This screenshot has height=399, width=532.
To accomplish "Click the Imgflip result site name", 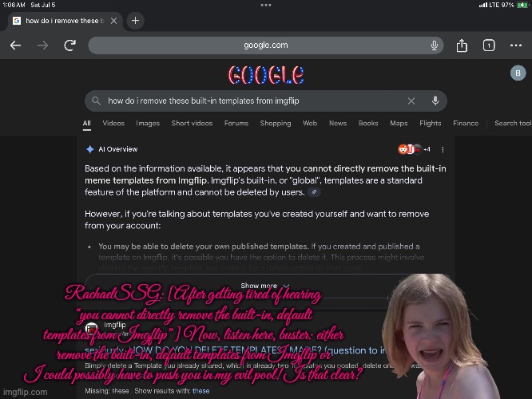I will tap(115, 325).
